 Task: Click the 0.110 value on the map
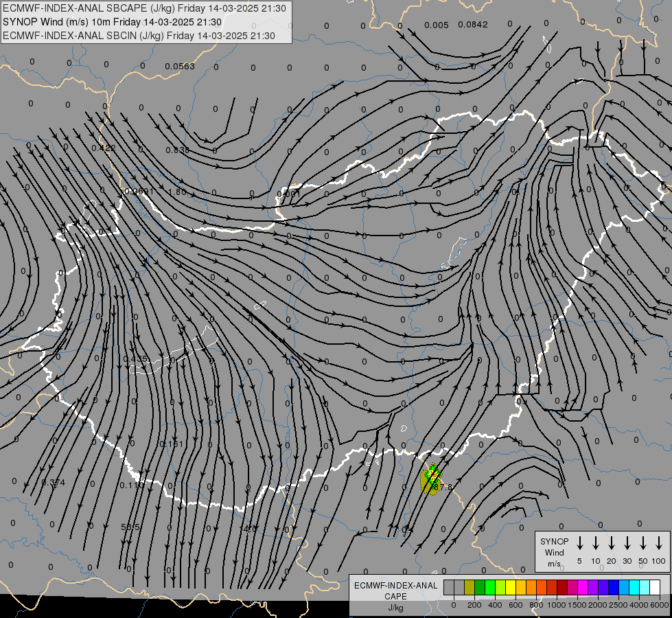(132, 485)
